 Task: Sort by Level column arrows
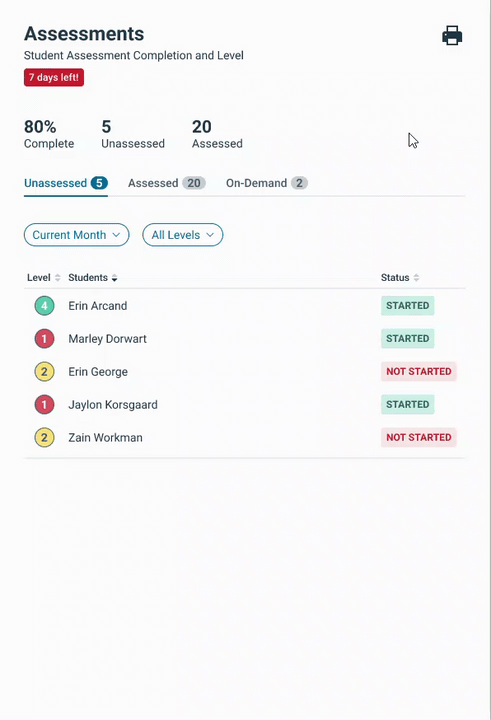[57, 278]
